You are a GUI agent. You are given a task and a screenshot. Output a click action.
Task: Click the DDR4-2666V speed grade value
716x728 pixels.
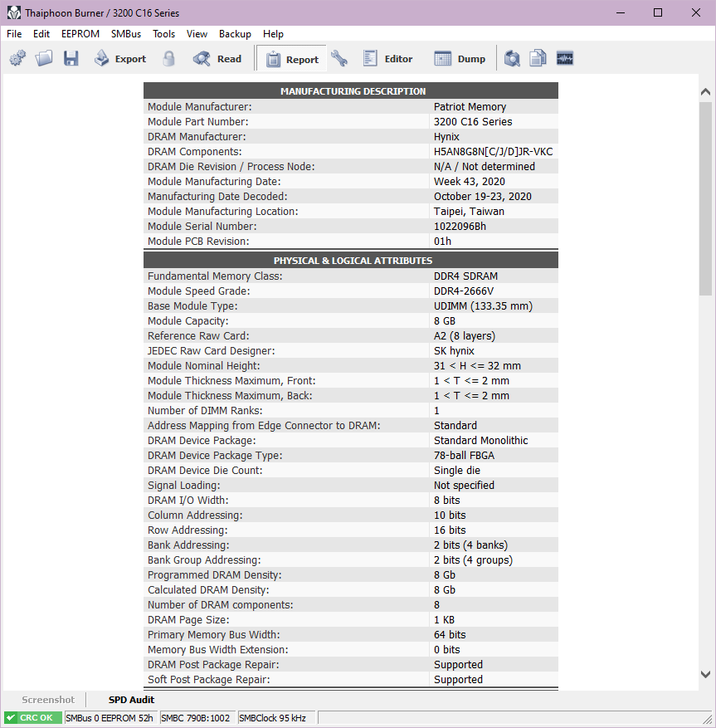[x=464, y=291]
